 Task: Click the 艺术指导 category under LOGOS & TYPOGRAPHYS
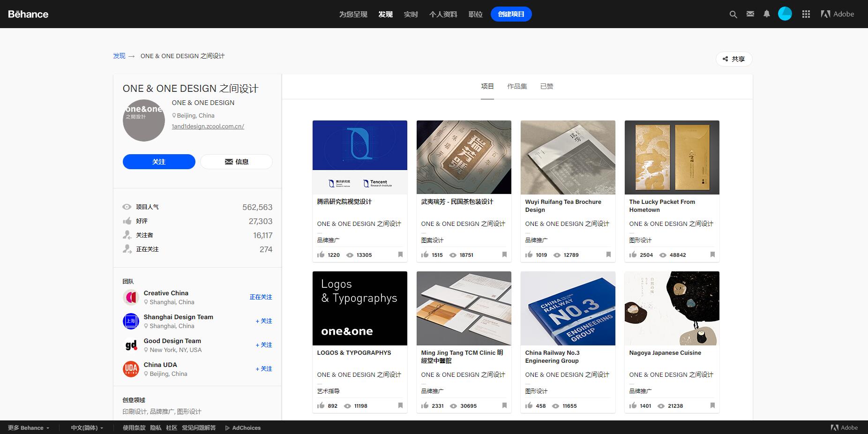tap(328, 391)
